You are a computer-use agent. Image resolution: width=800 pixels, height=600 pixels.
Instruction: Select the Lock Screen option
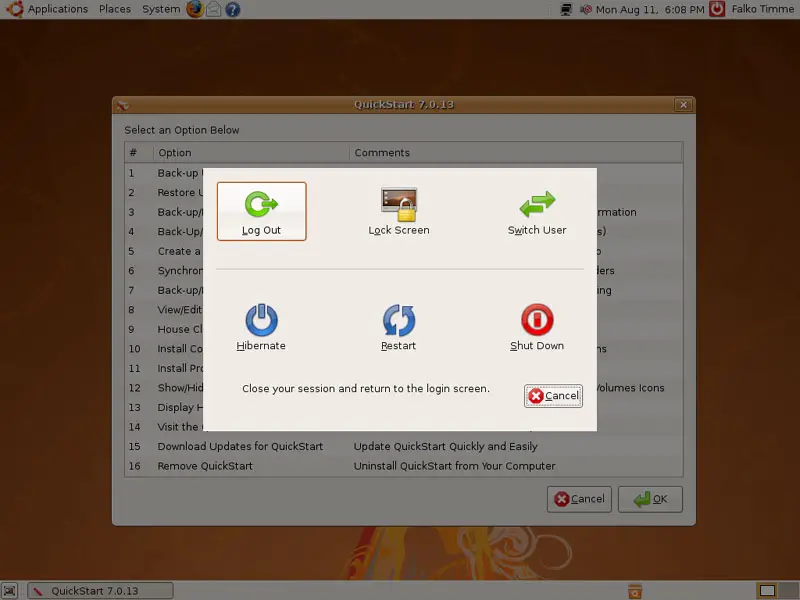coord(399,211)
